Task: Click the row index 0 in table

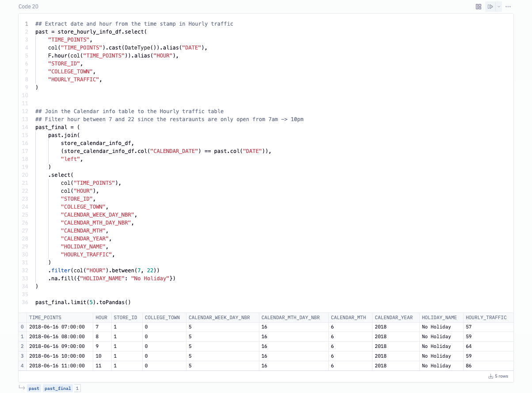Action: (x=22, y=327)
